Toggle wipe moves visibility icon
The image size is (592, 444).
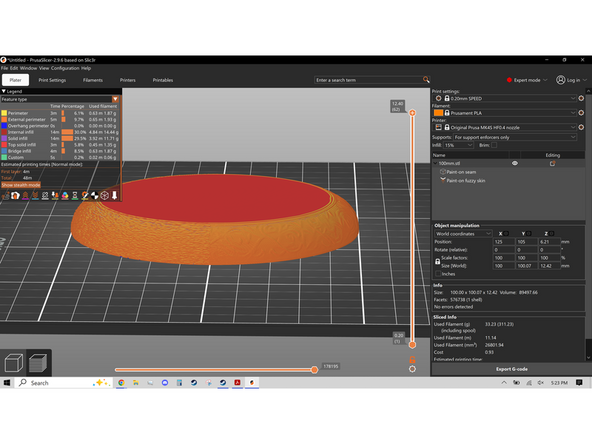(x=15, y=195)
